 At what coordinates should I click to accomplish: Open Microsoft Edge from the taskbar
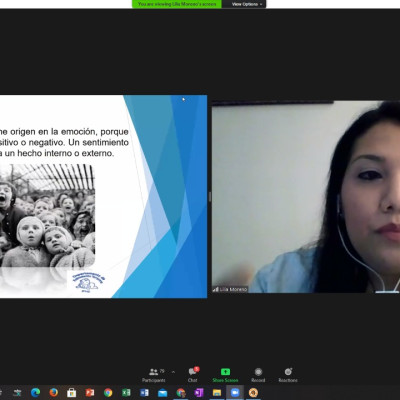[35, 393]
